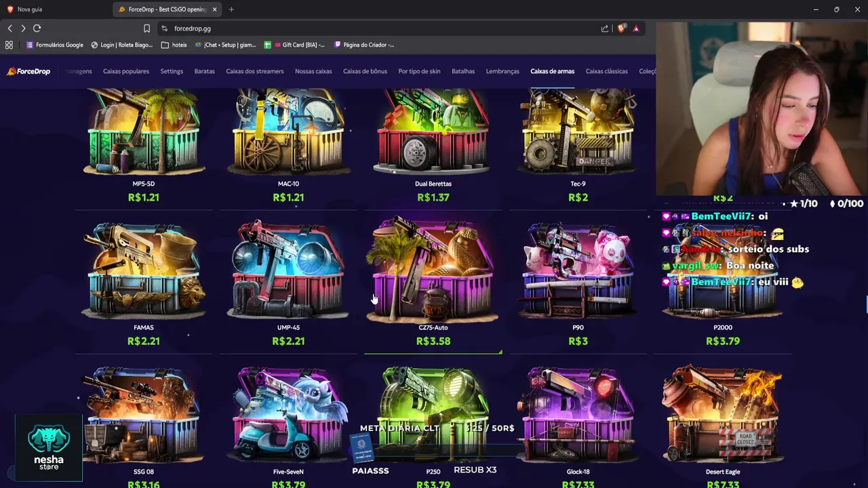Screen dimensions: 868x488
Task: Click the R$3.58 CZ75-Auto price
Action: point(433,341)
